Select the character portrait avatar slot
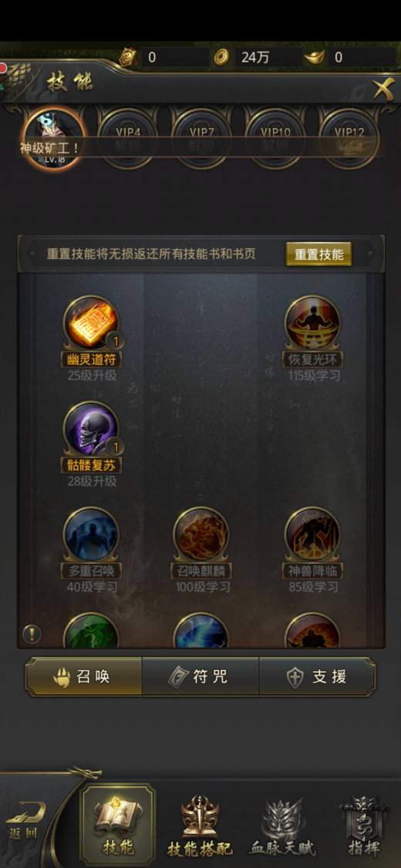Viewport: 401px width, 868px height. pyautogui.click(x=54, y=138)
